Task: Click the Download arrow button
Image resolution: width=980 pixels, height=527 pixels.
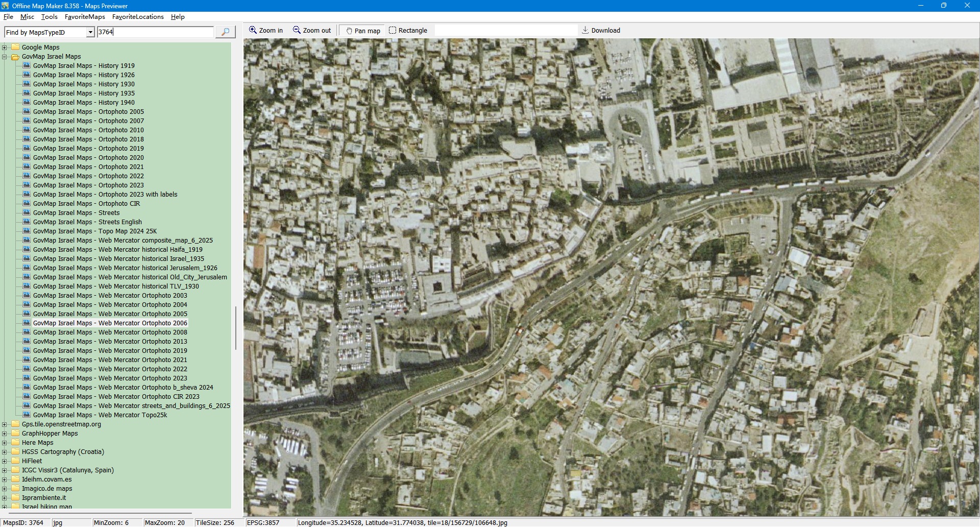Action: point(601,31)
